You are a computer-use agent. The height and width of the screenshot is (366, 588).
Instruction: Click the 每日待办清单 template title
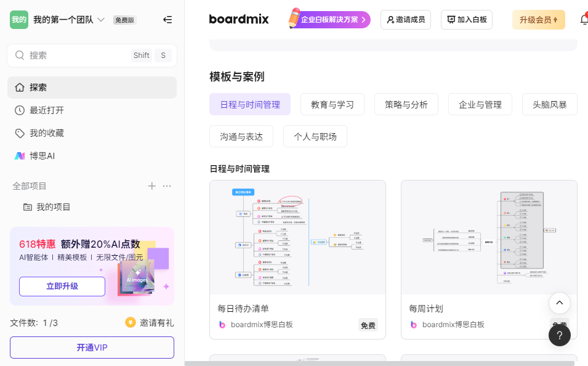tap(243, 309)
